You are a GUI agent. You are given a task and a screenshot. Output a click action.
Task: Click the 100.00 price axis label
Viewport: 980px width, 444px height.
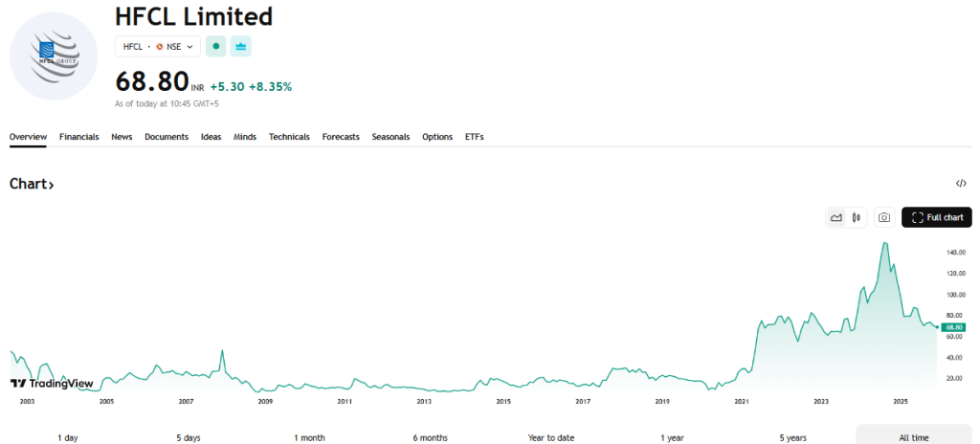coord(956,294)
